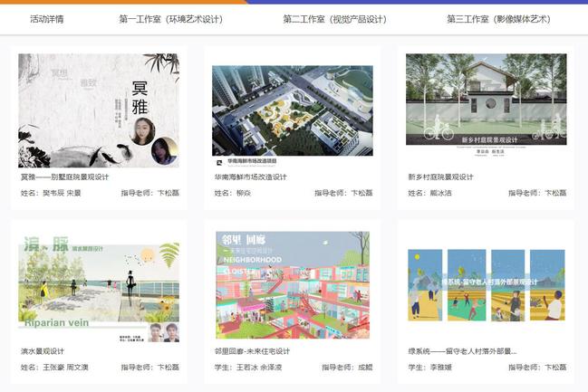Go to 第三工作室（影像媒体艺术） tab
The image size is (588, 392).
click(x=498, y=19)
